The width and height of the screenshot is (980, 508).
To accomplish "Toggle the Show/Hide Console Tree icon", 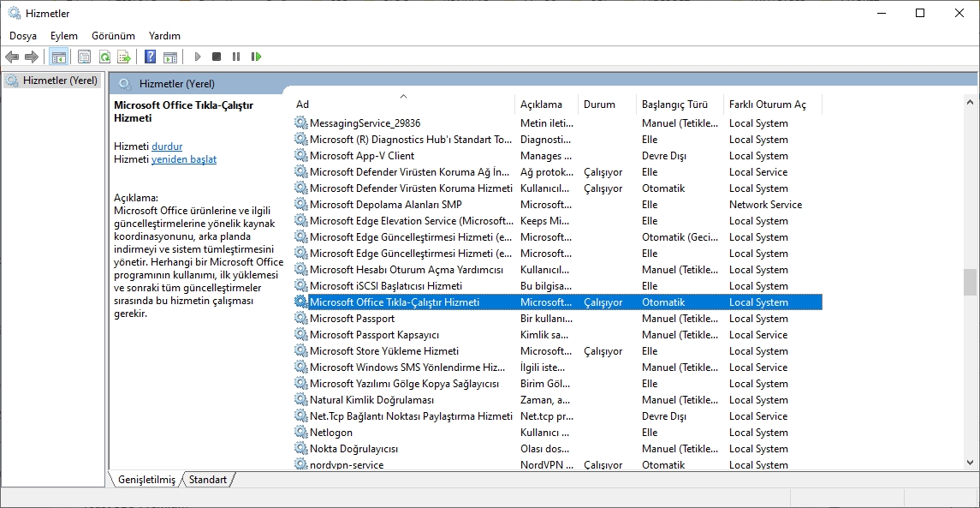I will point(59,57).
